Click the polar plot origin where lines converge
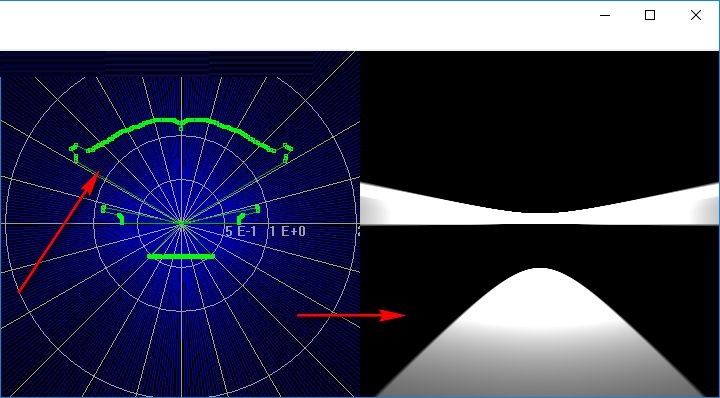Viewport: 720px width, 398px height. click(182, 224)
